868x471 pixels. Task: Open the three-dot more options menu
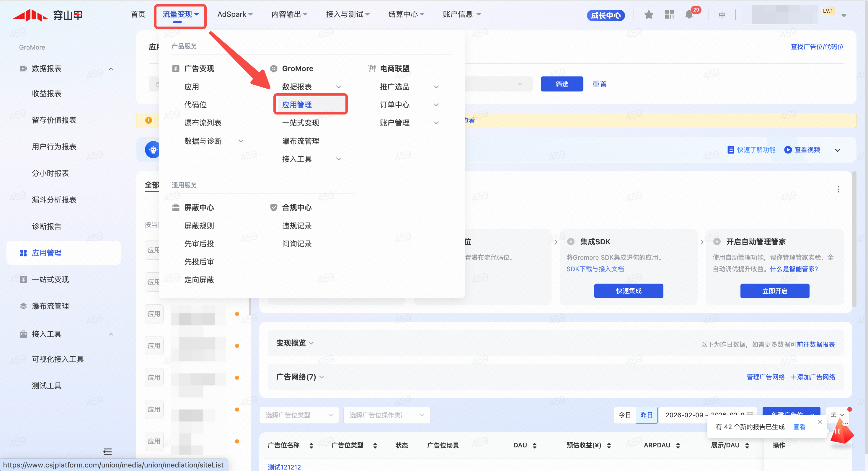pyautogui.click(x=838, y=189)
